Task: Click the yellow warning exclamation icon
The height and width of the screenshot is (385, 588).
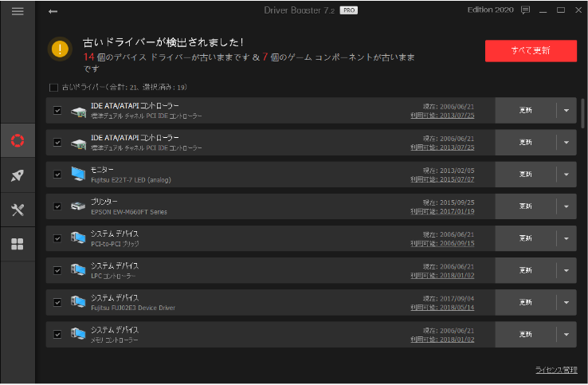Action: click(x=60, y=49)
